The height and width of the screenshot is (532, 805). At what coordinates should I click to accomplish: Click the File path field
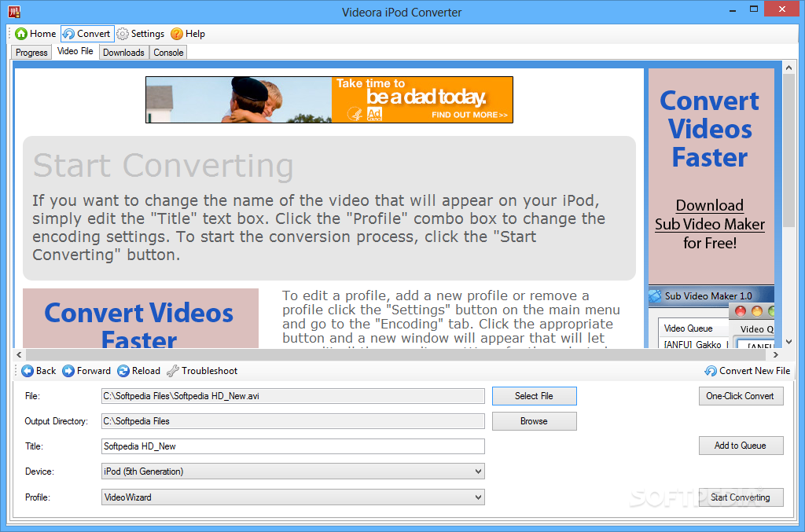point(292,396)
